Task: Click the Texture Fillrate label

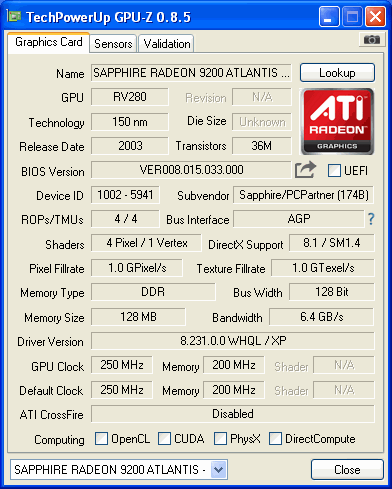Action: tap(231, 269)
